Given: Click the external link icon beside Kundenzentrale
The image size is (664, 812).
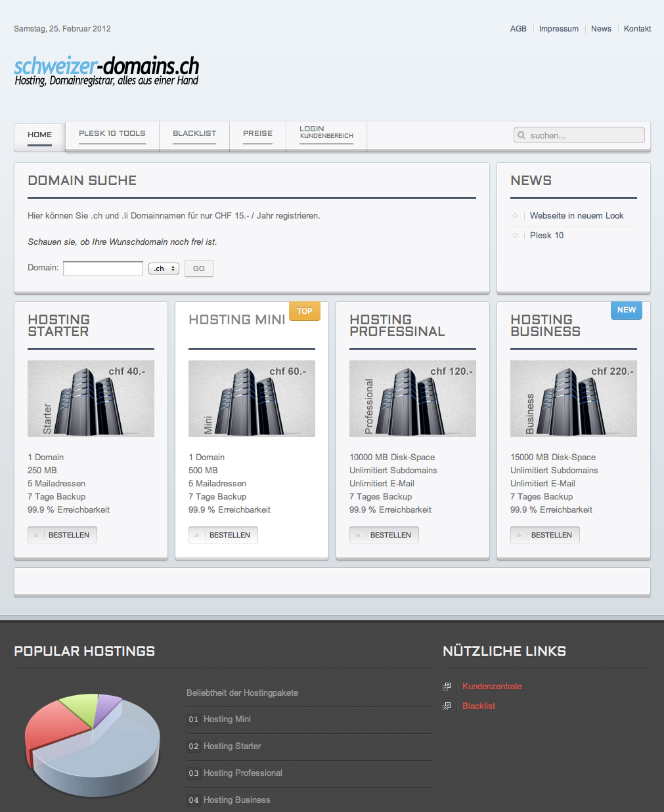Looking at the screenshot, I should tap(447, 687).
